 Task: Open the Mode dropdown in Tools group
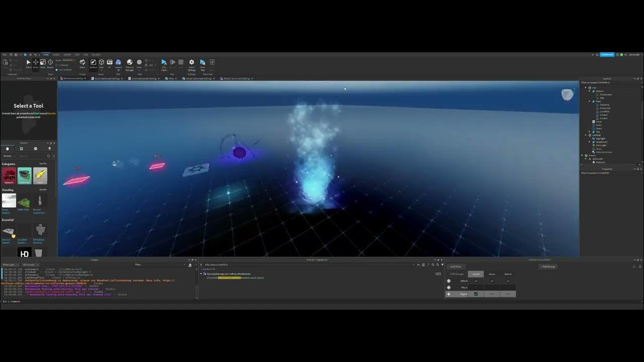coord(69,60)
